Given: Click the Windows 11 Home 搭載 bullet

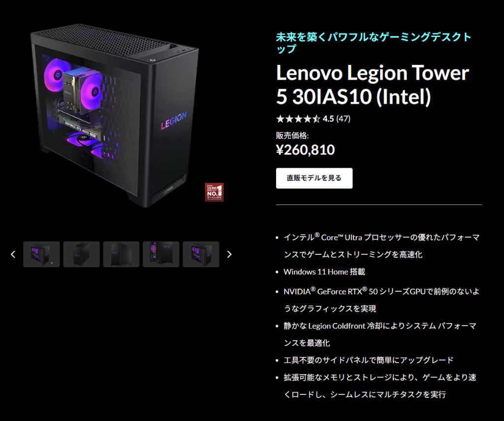Looking at the screenshot, I should pyautogui.click(x=324, y=271).
